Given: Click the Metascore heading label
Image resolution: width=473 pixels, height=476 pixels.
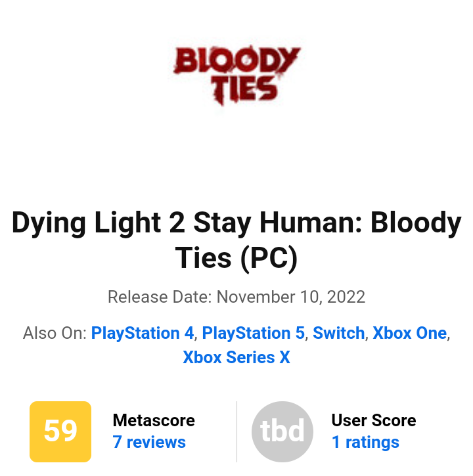Looking at the screenshot, I should (154, 420).
